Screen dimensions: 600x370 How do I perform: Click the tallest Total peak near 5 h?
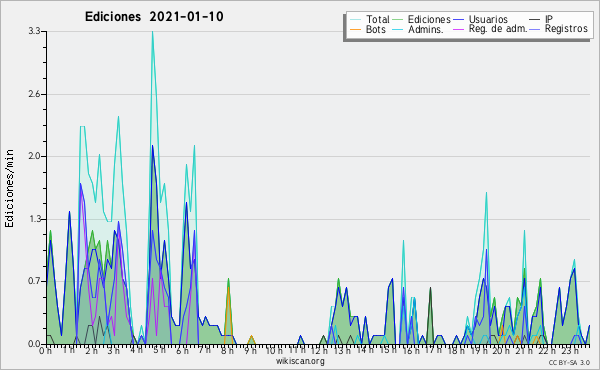pos(153,33)
